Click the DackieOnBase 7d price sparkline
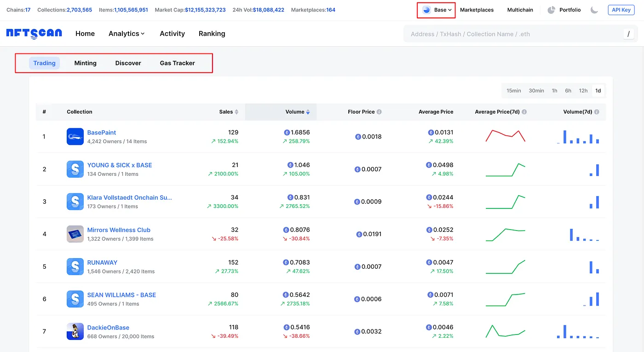Image resolution: width=644 pixels, height=352 pixels. (x=506, y=331)
